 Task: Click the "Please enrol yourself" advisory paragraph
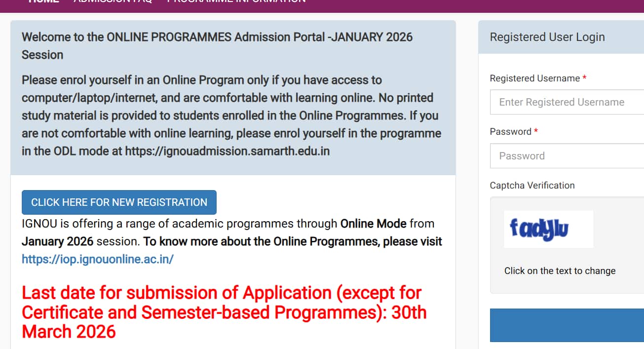[x=231, y=116]
